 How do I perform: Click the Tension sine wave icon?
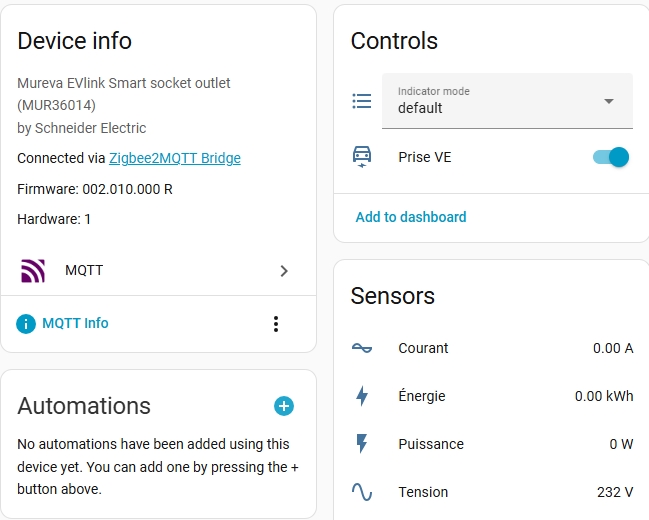tap(362, 492)
